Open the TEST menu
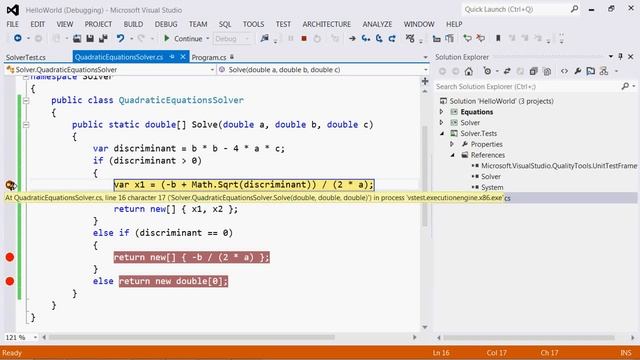 click(x=283, y=24)
